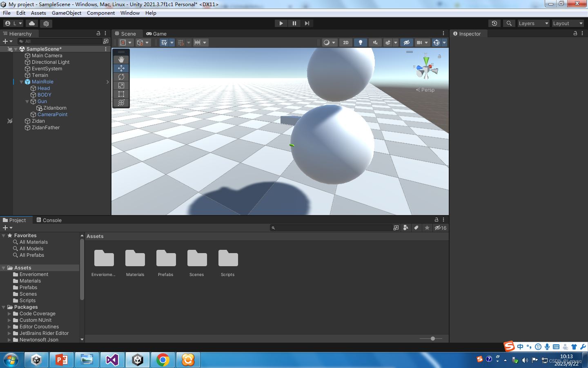588x368 pixels.
Task: Select CameraPoint in Hierarchy
Action: (x=52, y=114)
